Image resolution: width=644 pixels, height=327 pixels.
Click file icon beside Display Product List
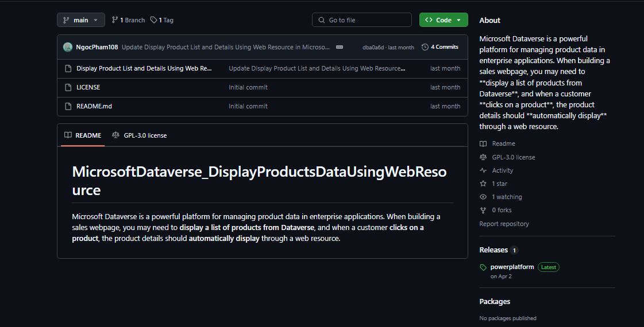68,68
